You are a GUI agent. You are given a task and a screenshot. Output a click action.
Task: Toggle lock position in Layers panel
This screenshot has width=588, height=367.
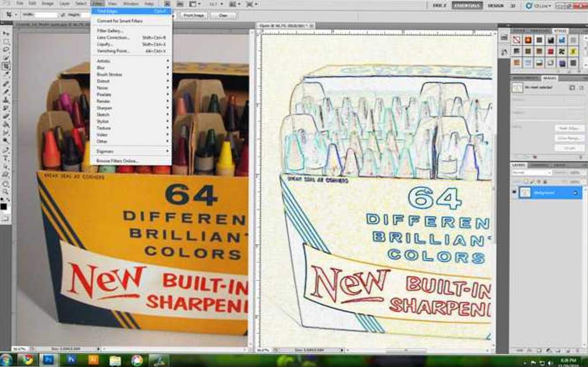tap(539, 181)
